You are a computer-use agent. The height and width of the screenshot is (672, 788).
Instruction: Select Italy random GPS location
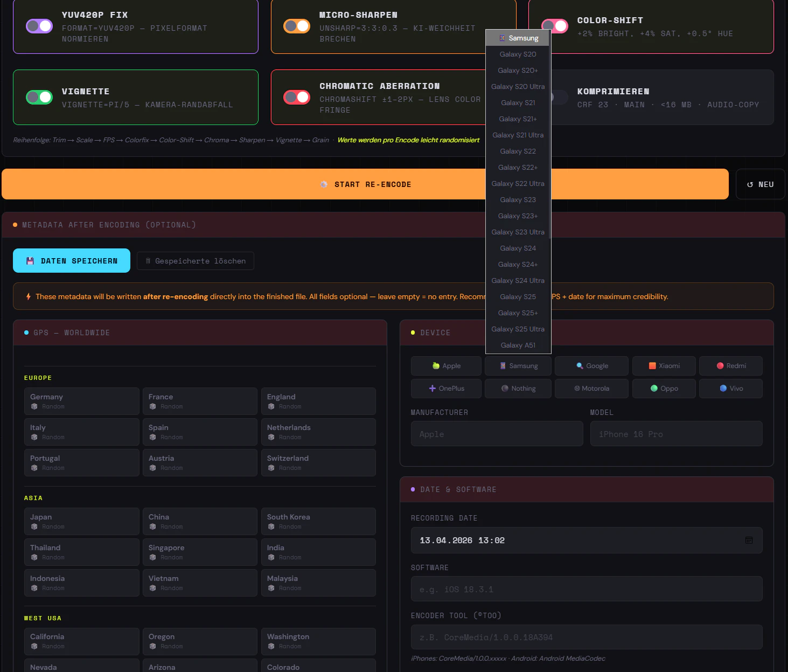point(82,432)
